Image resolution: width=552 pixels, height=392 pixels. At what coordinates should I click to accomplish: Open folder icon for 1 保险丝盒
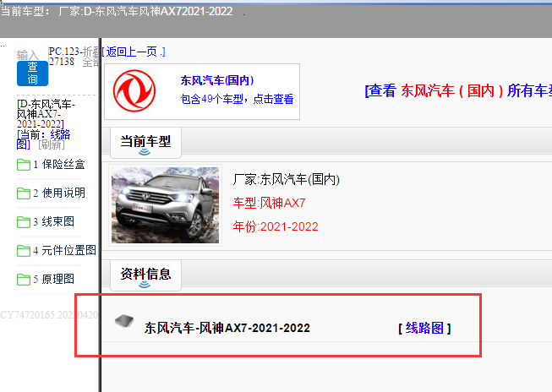[x=24, y=165]
